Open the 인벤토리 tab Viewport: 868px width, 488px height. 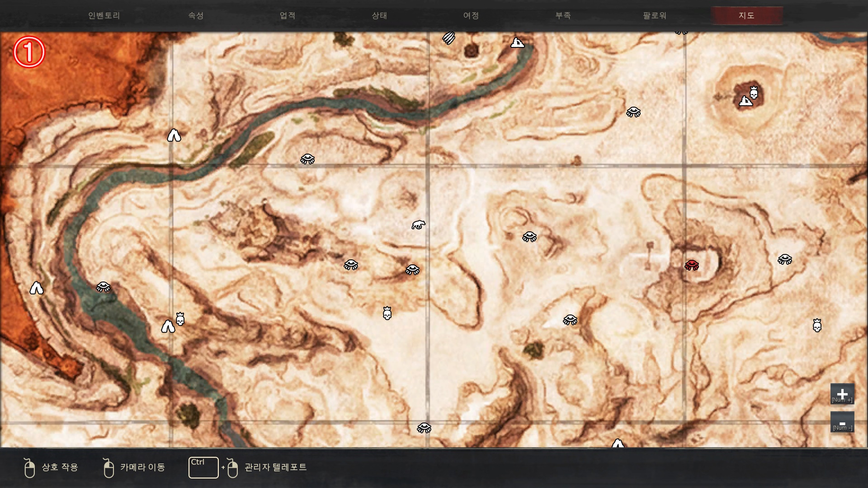point(104,15)
